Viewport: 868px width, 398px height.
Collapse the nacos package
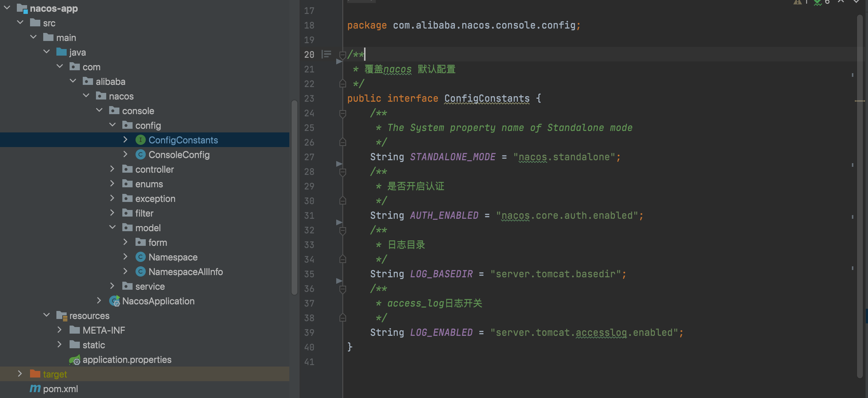[86, 95]
